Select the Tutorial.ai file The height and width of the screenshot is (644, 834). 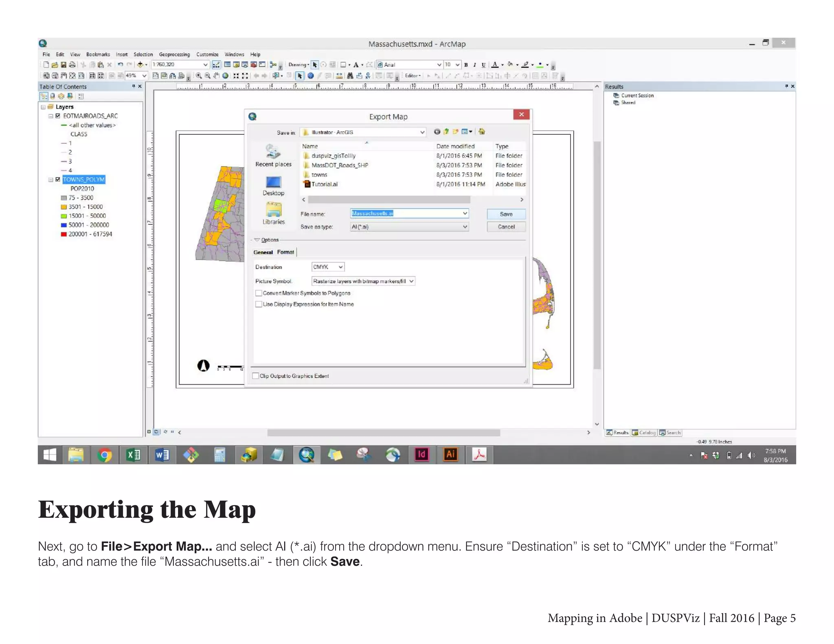click(324, 184)
